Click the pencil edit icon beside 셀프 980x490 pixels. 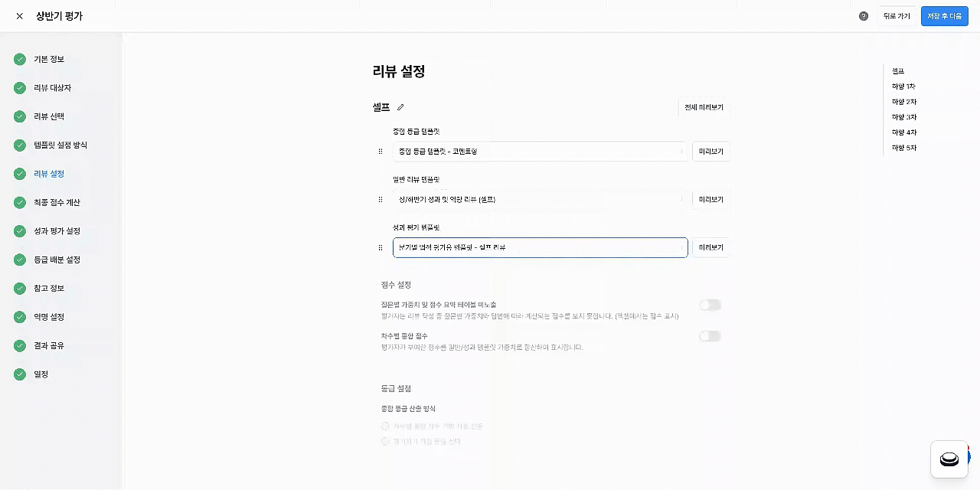[400, 107]
